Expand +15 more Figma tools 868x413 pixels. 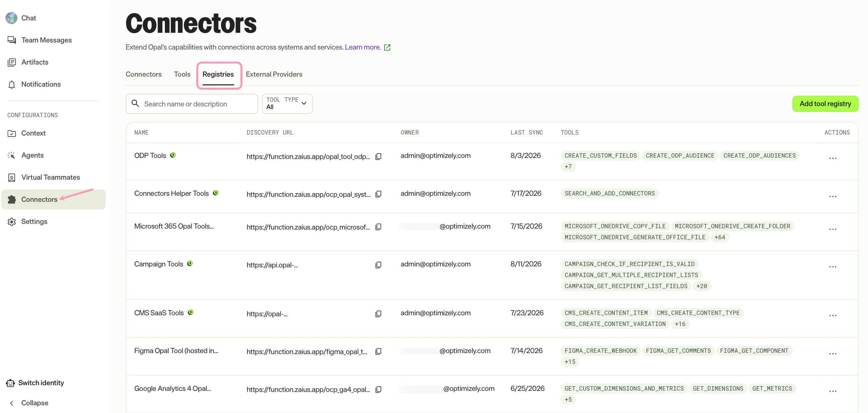[x=570, y=362]
